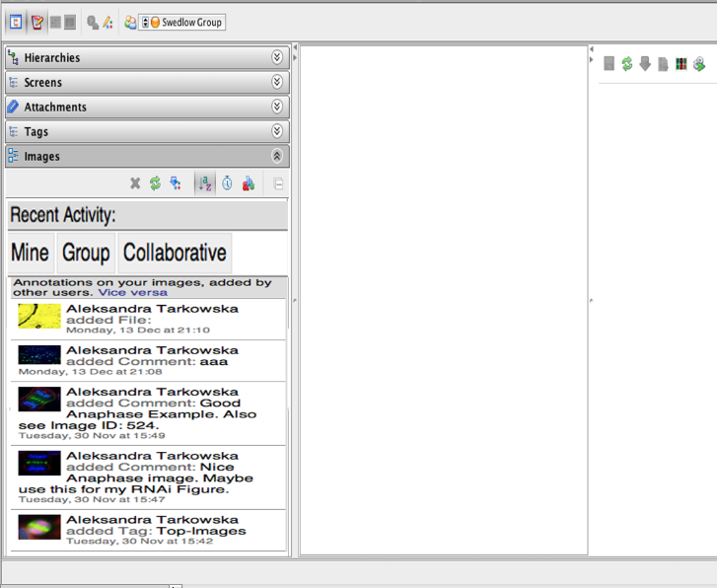This screenshot has height=588, width=717.
Task: Click the greyed export document icon
Action: tap(663, 64)
